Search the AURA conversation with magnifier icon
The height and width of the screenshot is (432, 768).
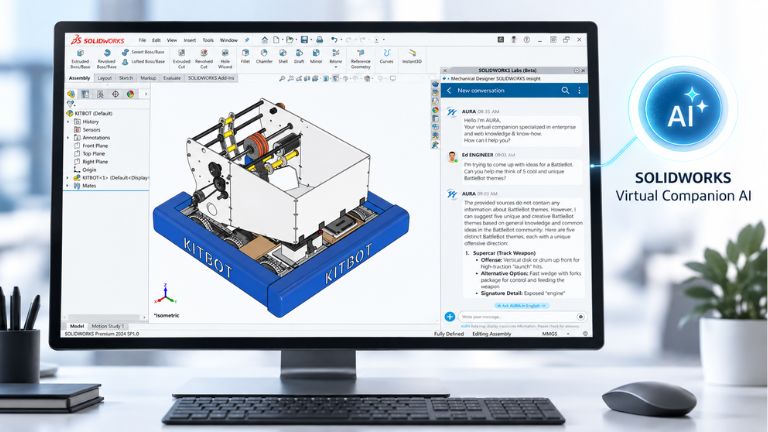[565, 91]
